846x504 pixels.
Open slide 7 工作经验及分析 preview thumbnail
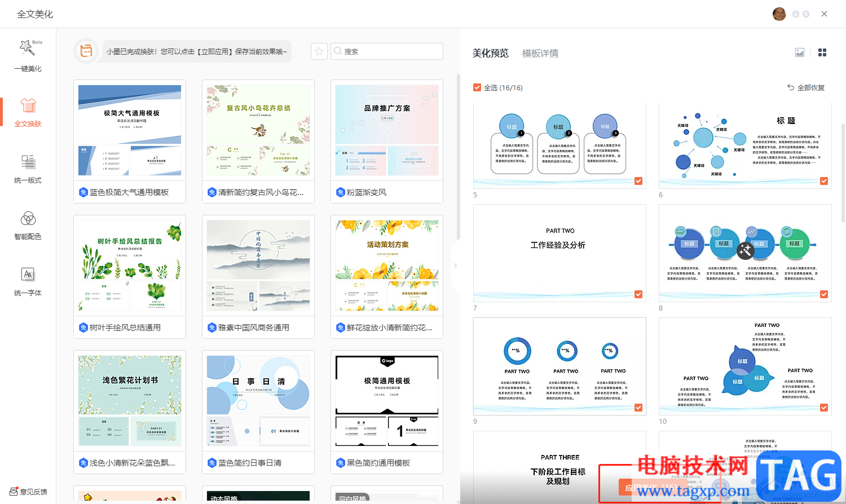pyautogui.click(x=559, y=253)
